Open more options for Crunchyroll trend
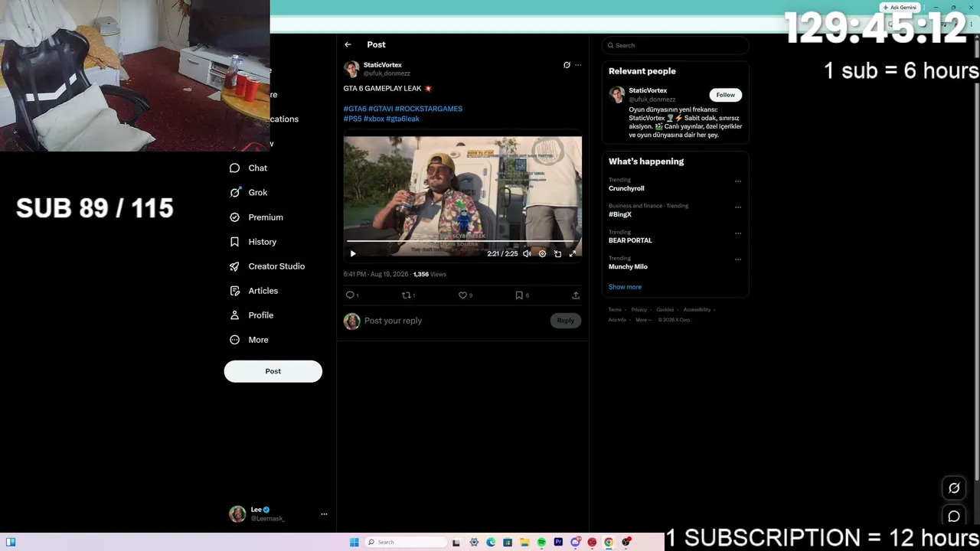The height and width of the screenshot is (551, 980). click(738, 181)
